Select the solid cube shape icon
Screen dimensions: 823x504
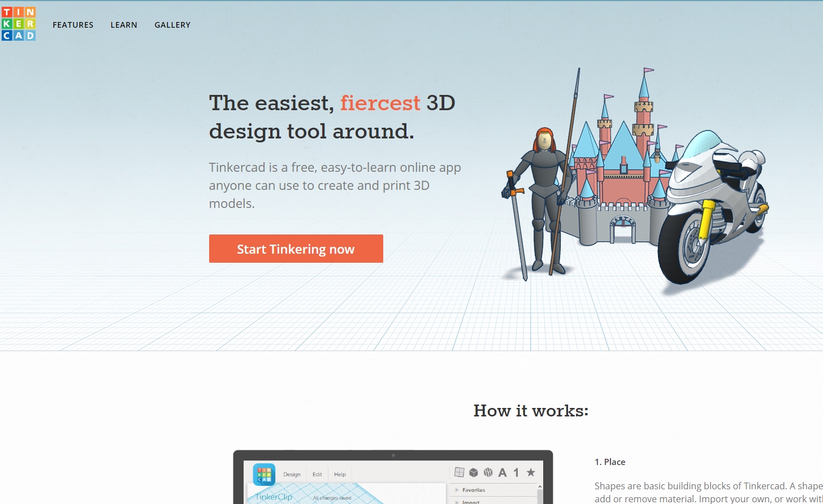pyautogui.click(x=474, y=472)
